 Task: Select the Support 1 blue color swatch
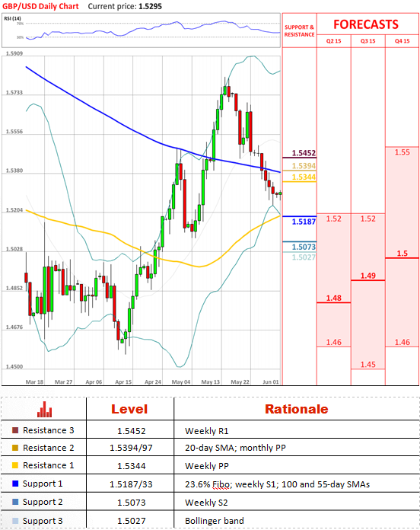(x=15, y=484)
